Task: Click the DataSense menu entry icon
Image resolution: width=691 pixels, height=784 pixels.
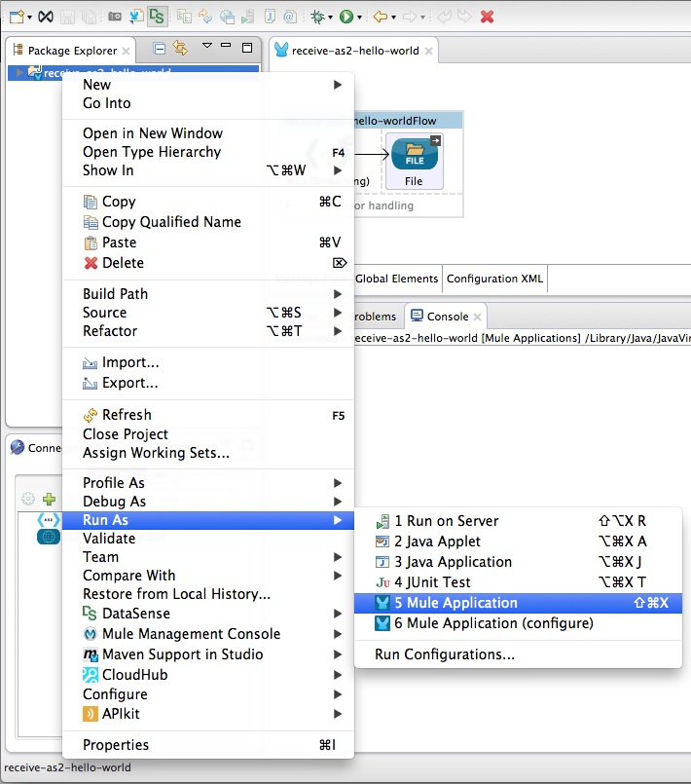Action: tap(90, 613)
